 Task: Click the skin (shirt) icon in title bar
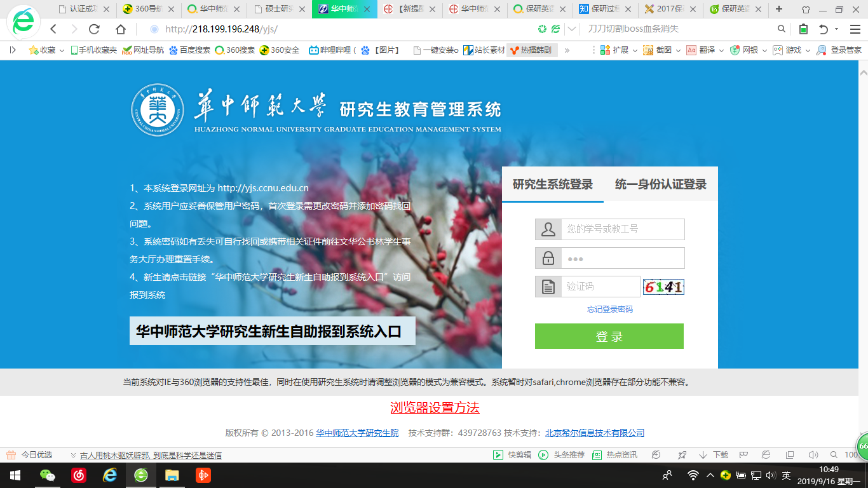tap(806, 10)
